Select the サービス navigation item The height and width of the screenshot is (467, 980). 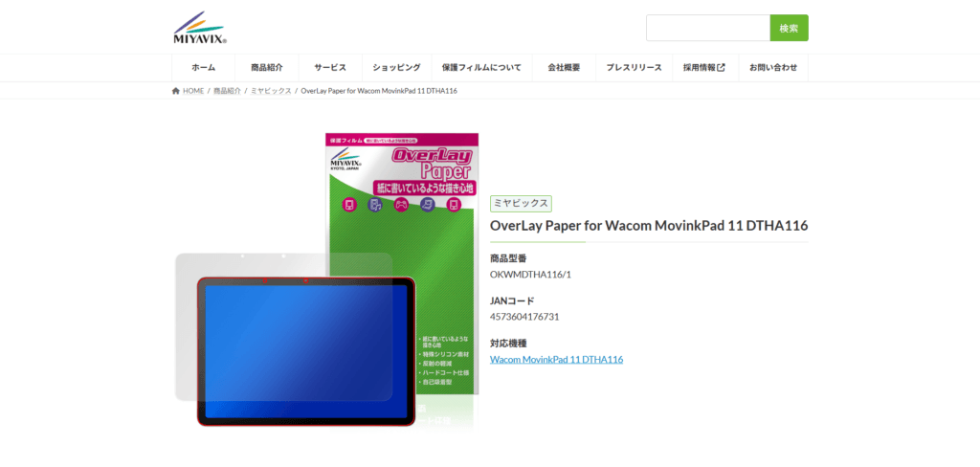tap(330, 68)
